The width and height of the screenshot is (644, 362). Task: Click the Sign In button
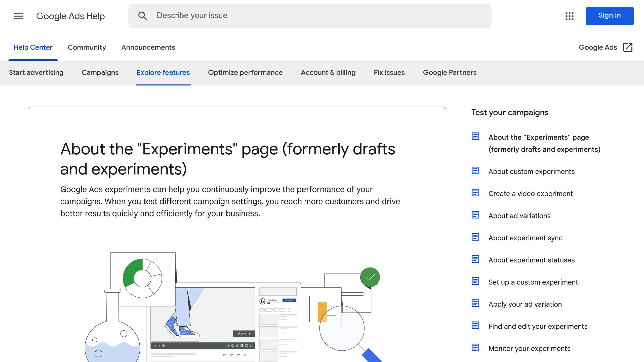pyautogui.click(x=610, y=16)
